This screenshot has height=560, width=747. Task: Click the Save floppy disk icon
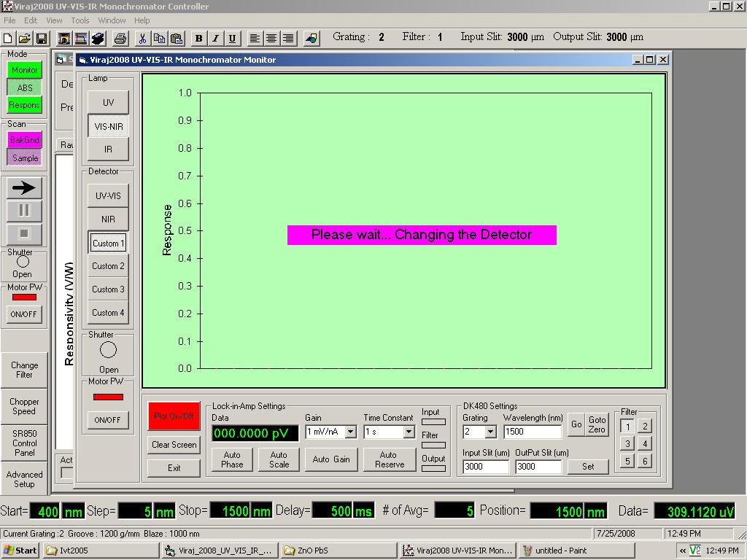(42, 38)
